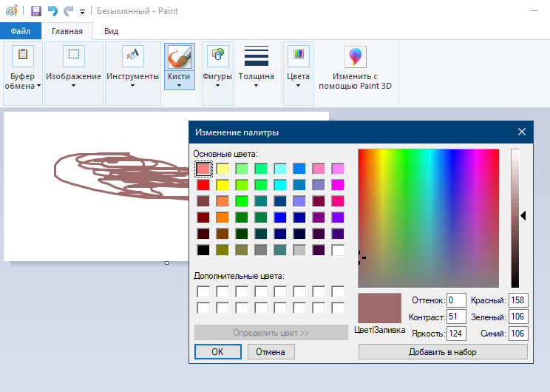Click the Изображение selection icon
The width and height of the screenshot is (550, 392).
(x=74, y=55)
